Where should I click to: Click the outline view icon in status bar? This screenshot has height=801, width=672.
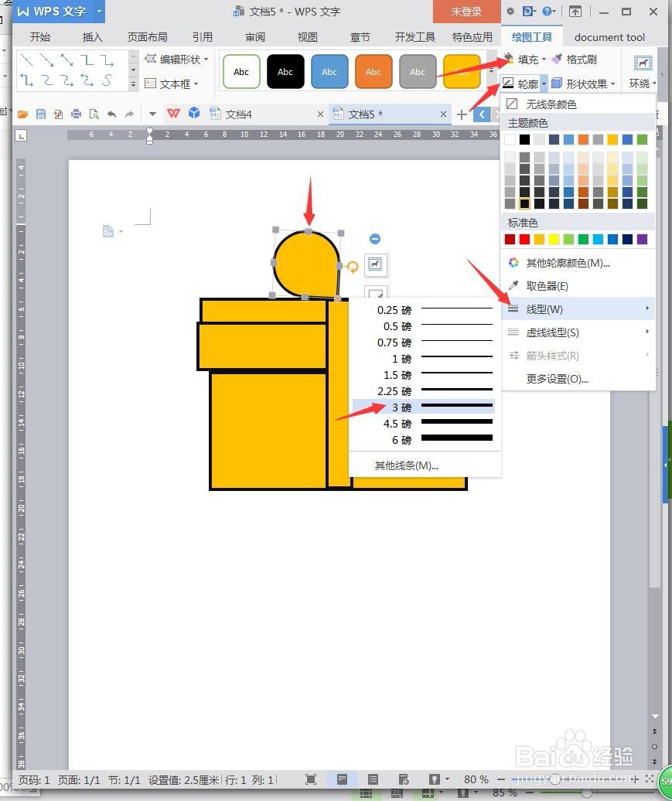point(373,779)
